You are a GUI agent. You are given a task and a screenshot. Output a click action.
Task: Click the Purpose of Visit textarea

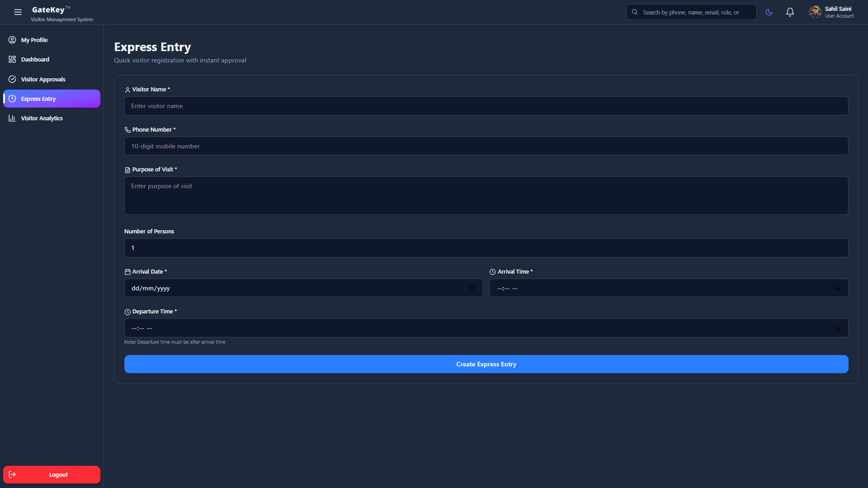click(486, 195)
